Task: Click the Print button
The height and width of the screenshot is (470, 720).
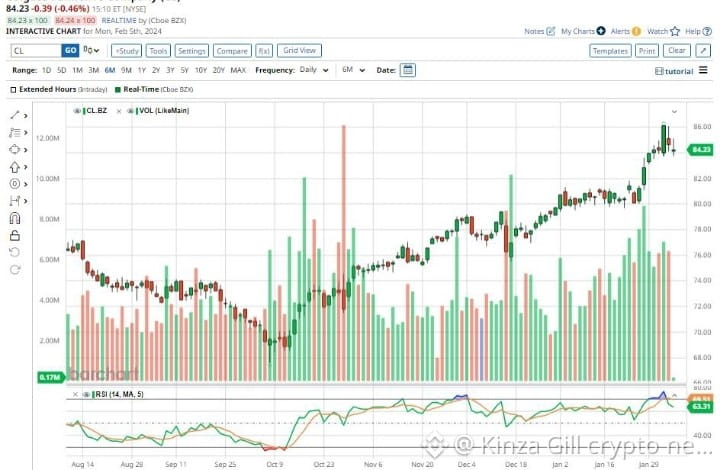Action: [647, 50]
